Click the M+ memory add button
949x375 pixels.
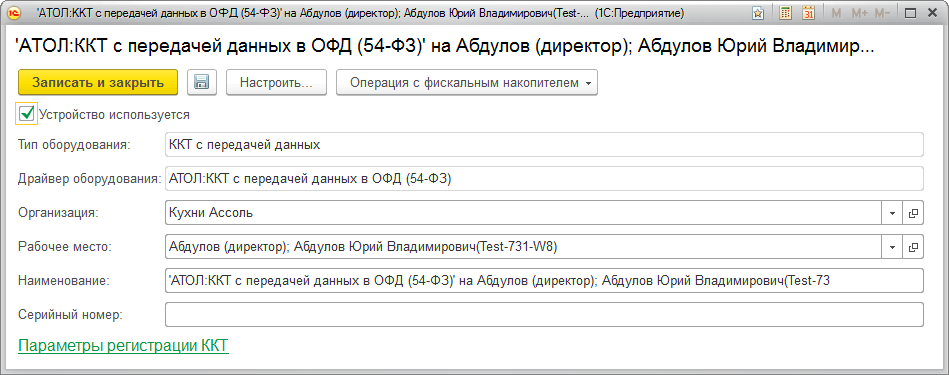(x=859, y=13)
